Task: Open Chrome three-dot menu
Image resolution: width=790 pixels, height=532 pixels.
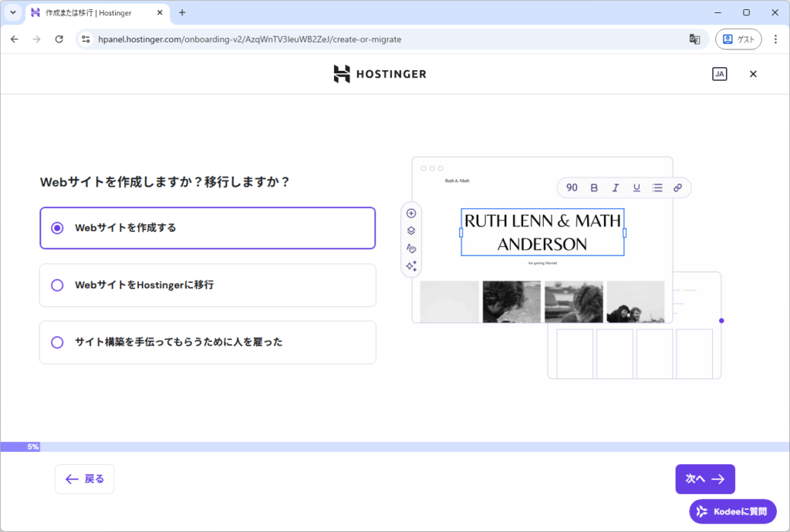Action: click(x=775, y=39)
